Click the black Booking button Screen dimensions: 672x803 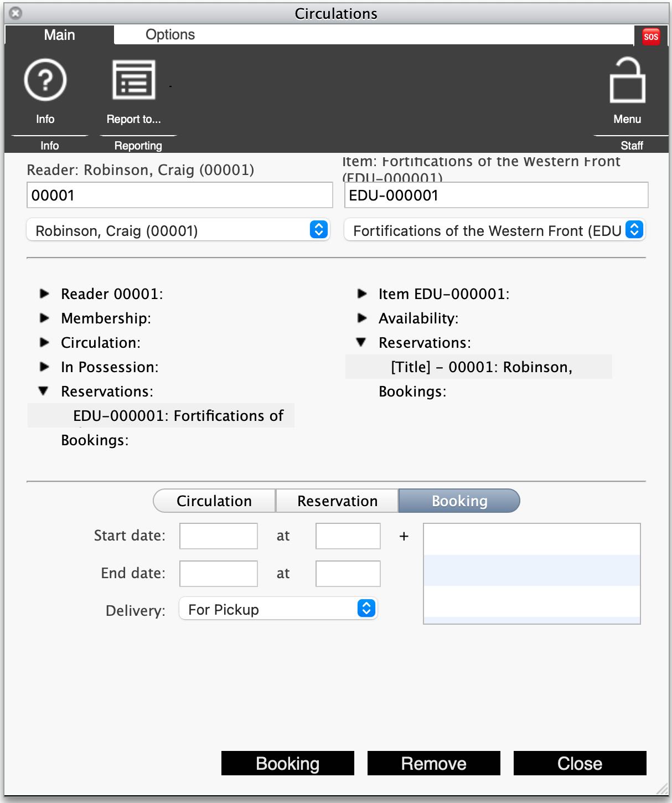point(288,763)
